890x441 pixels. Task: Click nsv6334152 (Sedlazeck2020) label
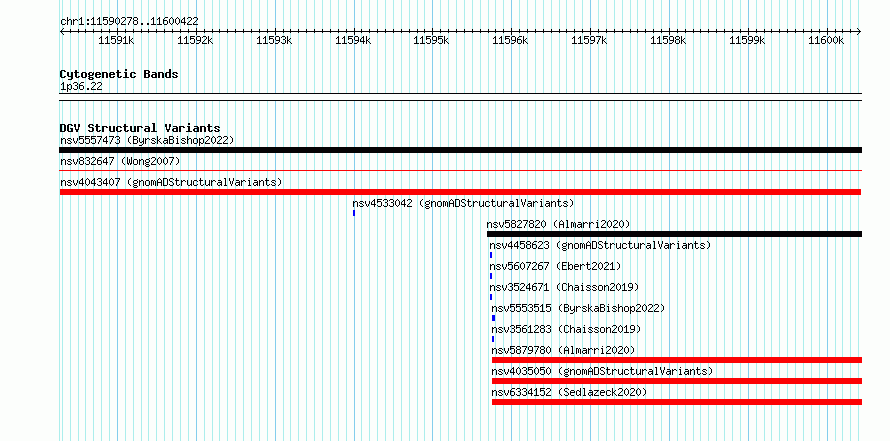click(569, 392)
